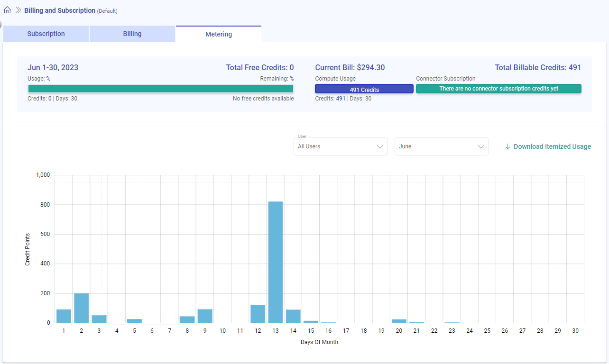Click the free credits usage progress bar
609x364 pixels.
click(x=161, y=89)
